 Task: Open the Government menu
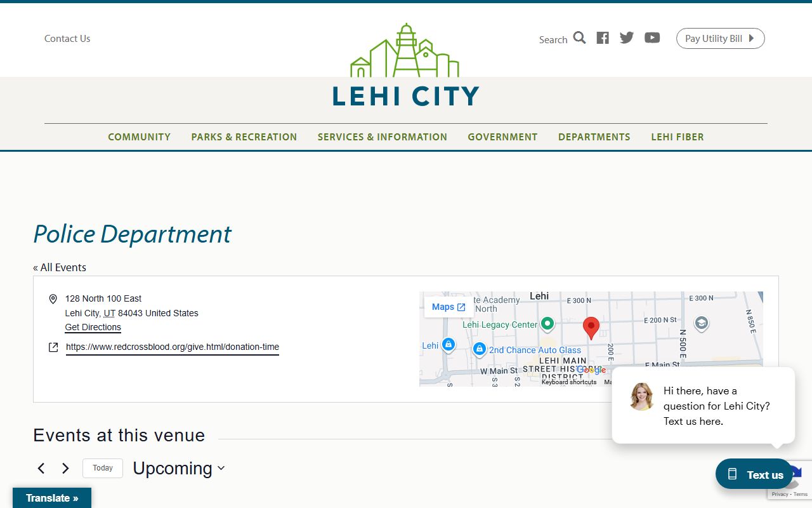pyautogui.click(x=502, y=137)
